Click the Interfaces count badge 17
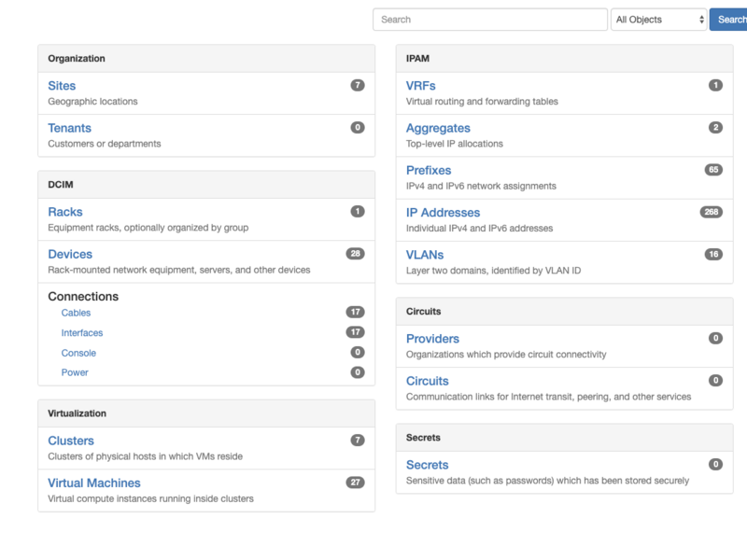747x560 pixels. pos(356,332)
